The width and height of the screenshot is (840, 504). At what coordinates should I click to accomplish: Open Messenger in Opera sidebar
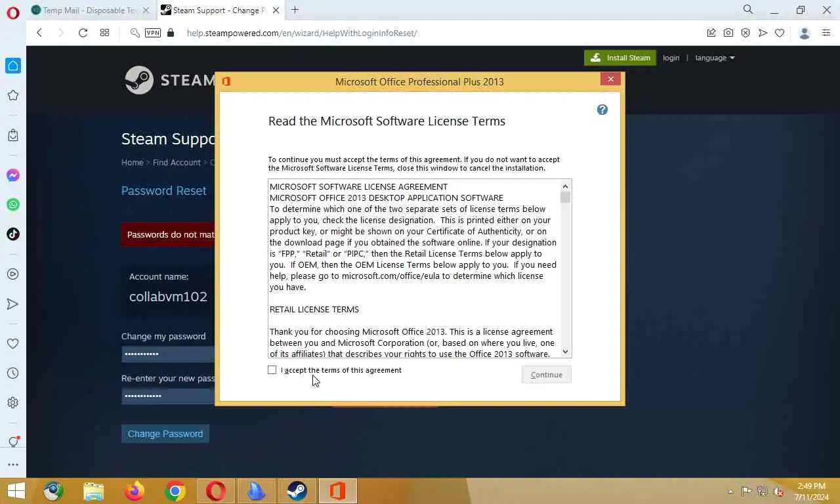(x=13, y=175)
